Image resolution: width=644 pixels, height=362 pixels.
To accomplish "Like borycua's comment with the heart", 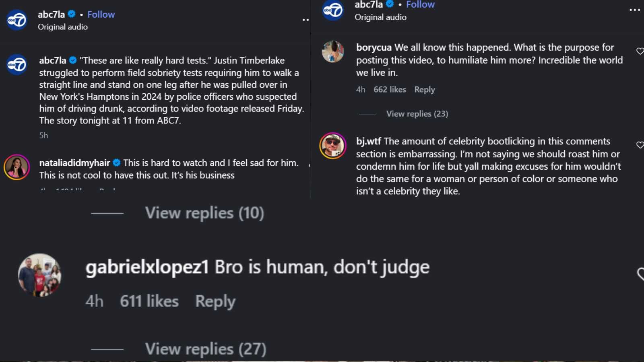I will point(640,51).
